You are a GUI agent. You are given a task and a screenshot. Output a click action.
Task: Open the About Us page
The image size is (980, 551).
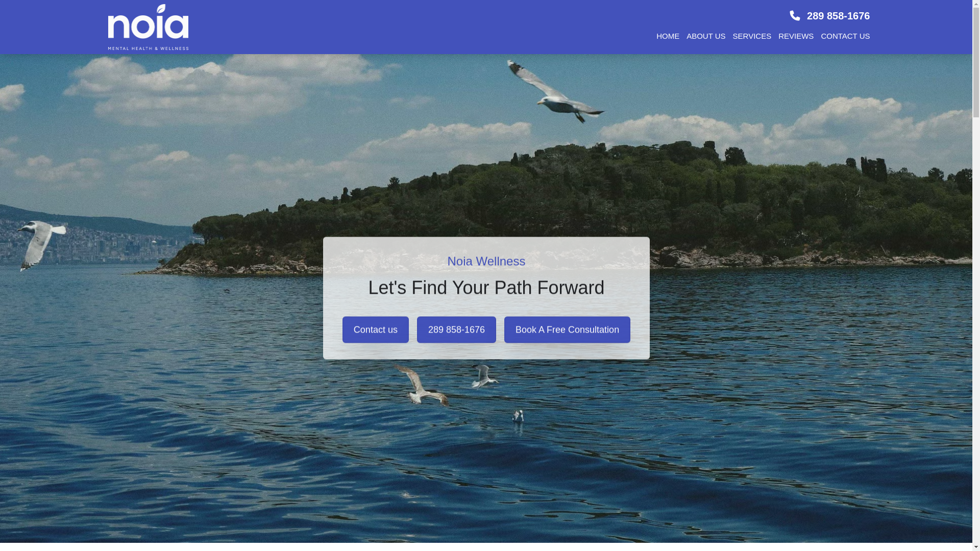tap(706, 36)
